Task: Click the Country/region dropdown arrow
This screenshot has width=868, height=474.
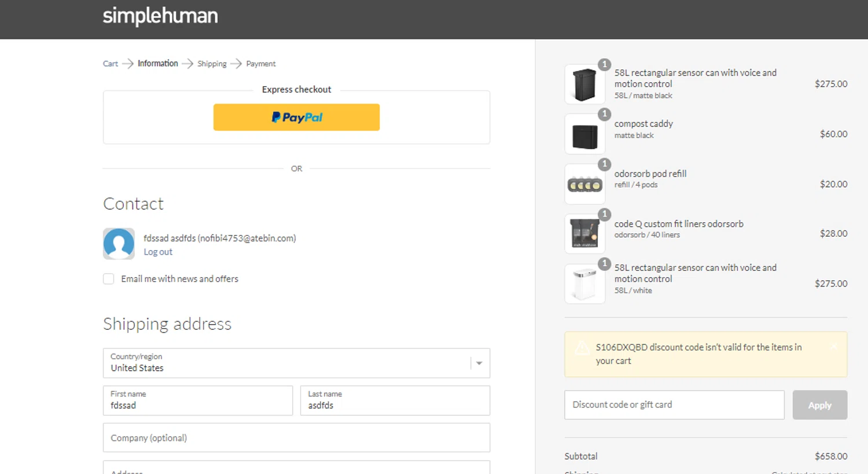Action: pyautogui.click(x=479, y=363)
